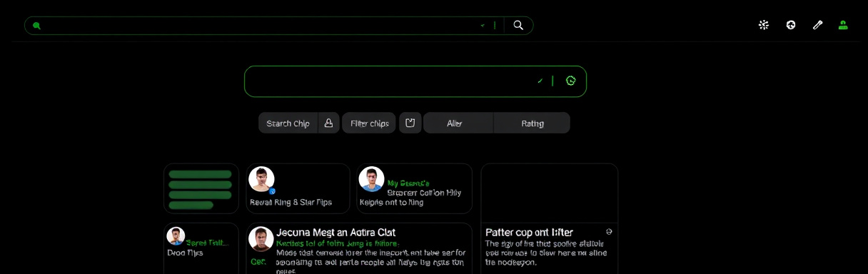Click the person icon next to Search Chip

coord(328,123)
